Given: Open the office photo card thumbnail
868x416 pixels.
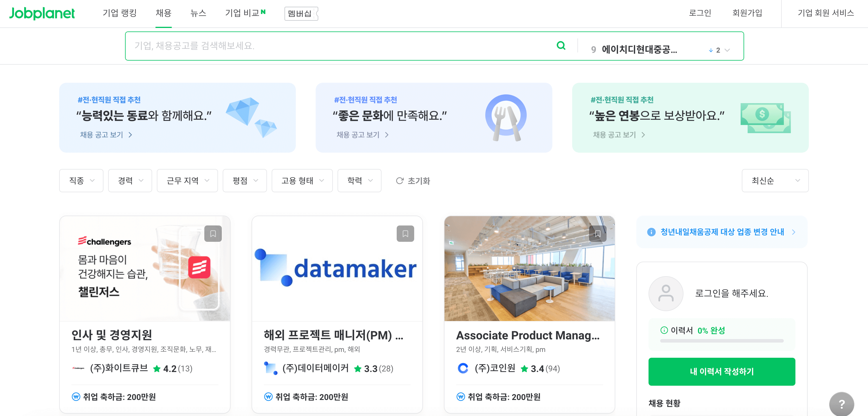Looking at the screenshot, I should (x=529, y=269).
